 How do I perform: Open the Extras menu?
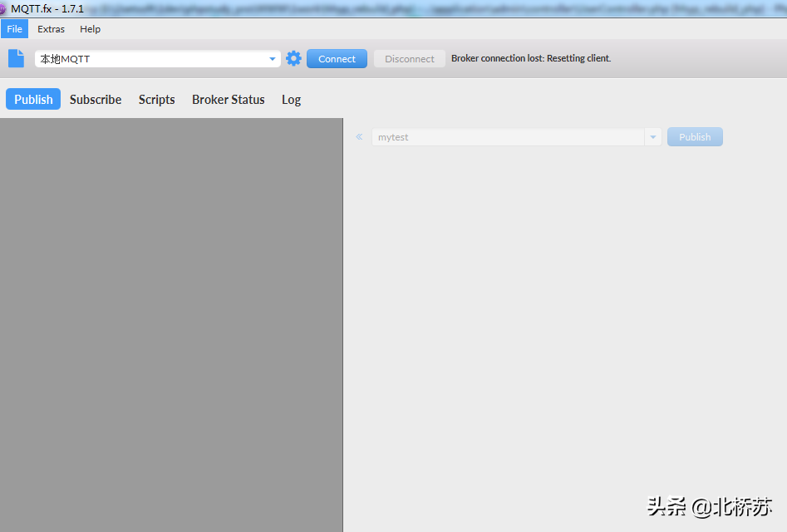(52, 29)
